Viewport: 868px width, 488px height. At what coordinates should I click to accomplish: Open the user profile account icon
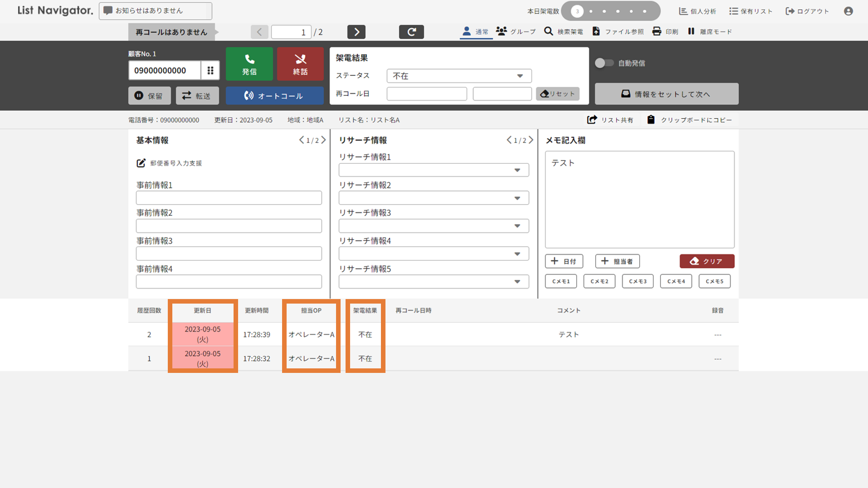[848, 11]
